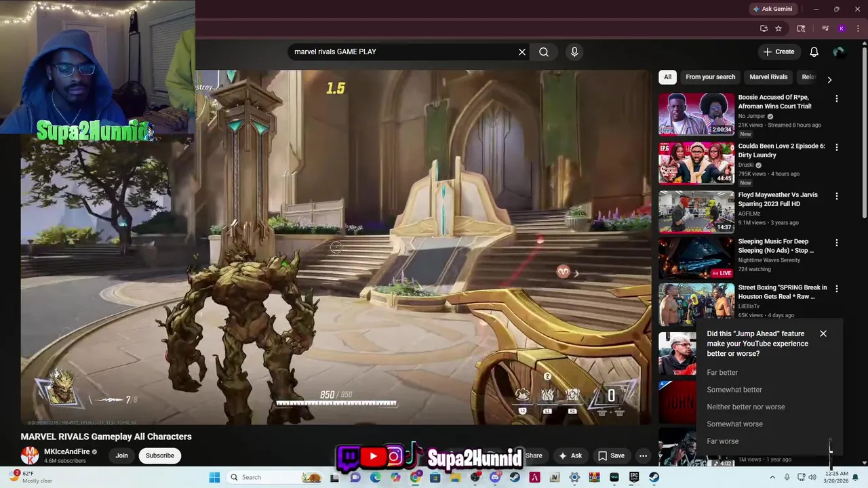Activate voice search microphone icon
The image size is (868, 488).
tap(574, 52)
